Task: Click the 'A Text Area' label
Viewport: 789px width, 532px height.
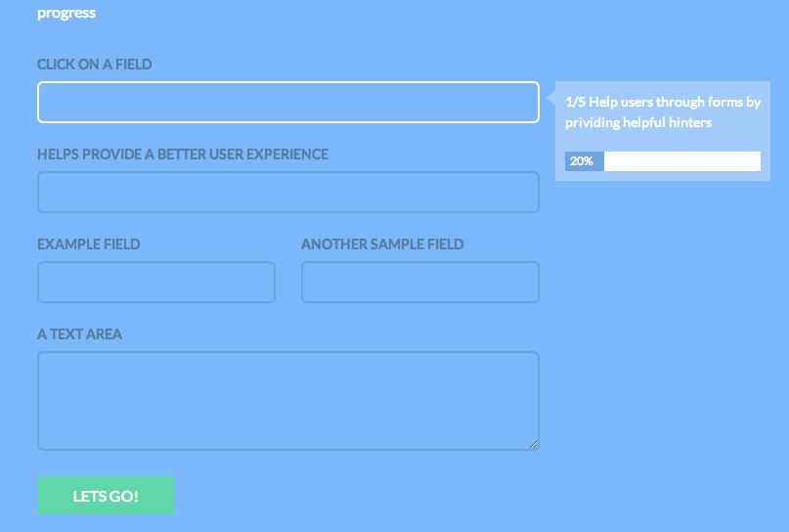Action: (79, 334)
